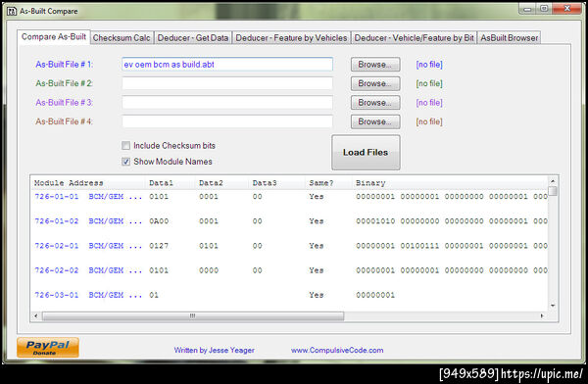Click the [no file] status for File # 4
The height and width of the screenshot is (384, 588).
(x=429, y=121)
